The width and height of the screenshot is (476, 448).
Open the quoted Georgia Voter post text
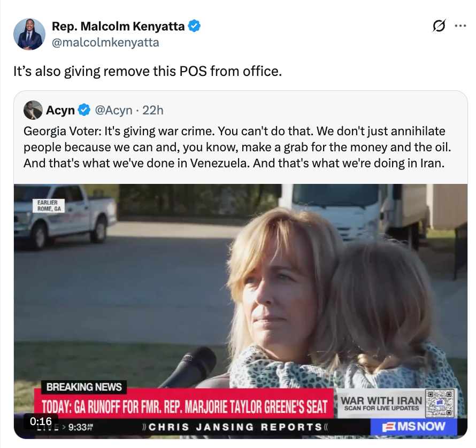(x=237, y=147)
